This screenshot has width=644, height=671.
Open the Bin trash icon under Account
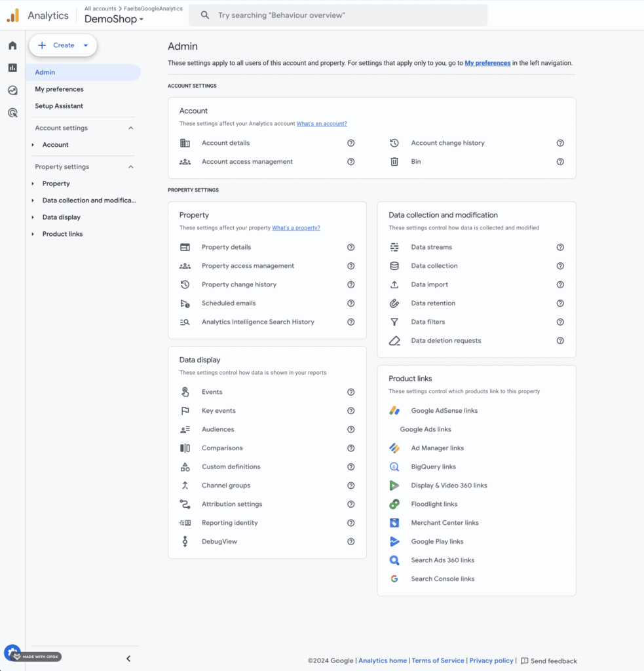(394, 161)
